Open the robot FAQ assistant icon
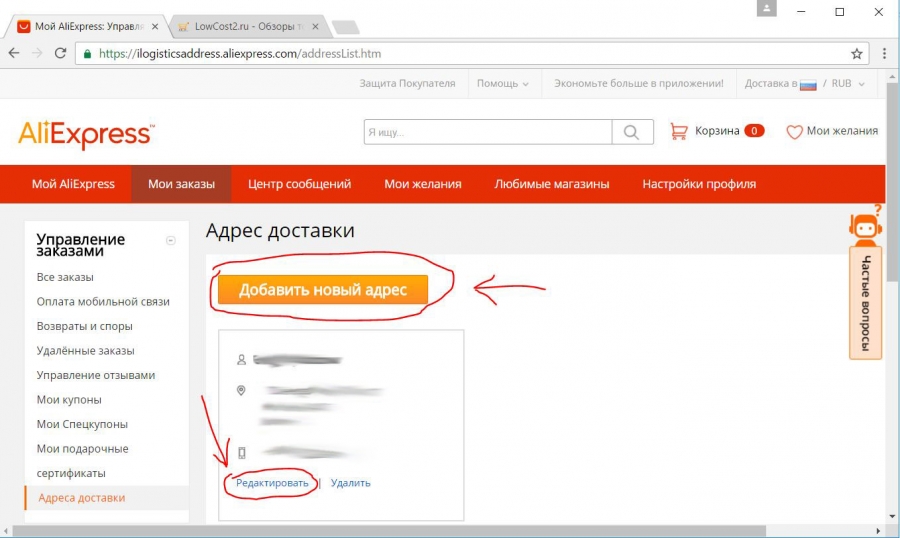The image size is (900, 538). pyautogui.click(x=866, y=228)
